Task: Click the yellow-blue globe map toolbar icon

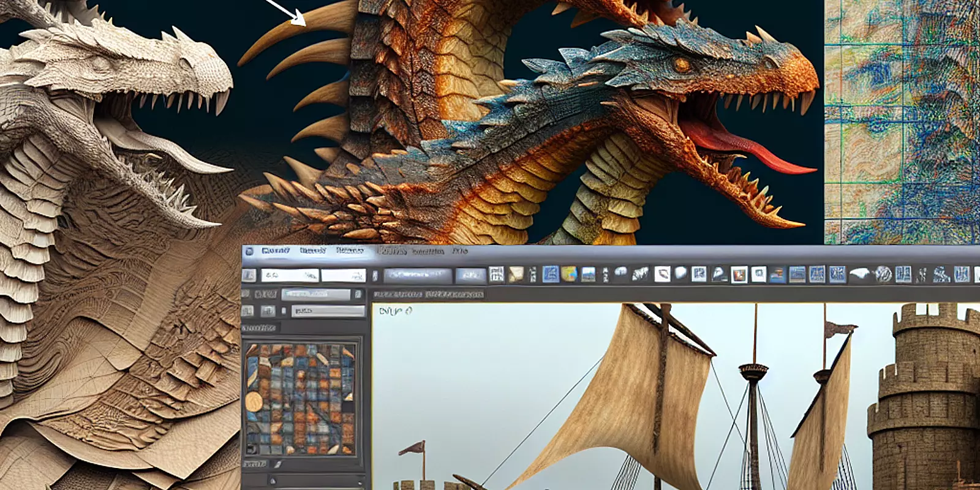Action: coord(569,274)
